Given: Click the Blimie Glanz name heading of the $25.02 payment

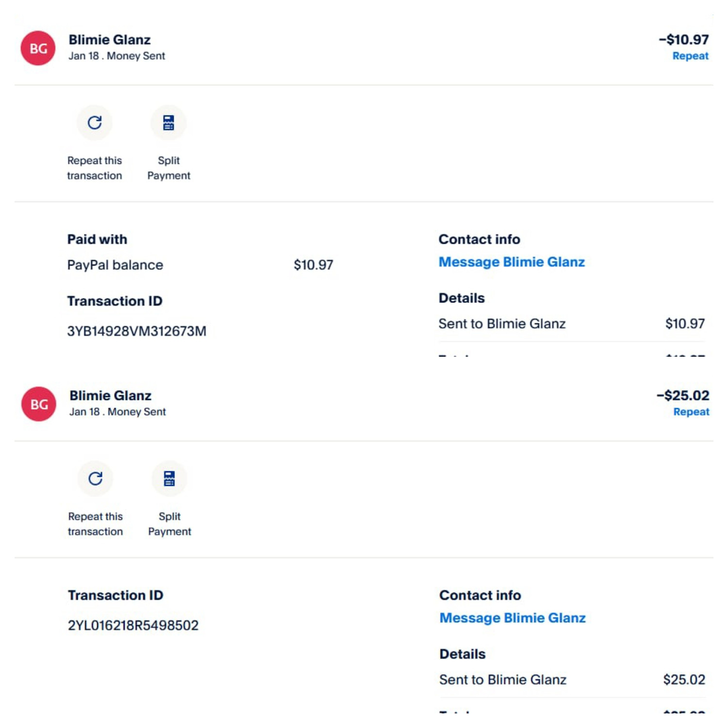Looking at the screenshot, I should (x=111, y=396).
